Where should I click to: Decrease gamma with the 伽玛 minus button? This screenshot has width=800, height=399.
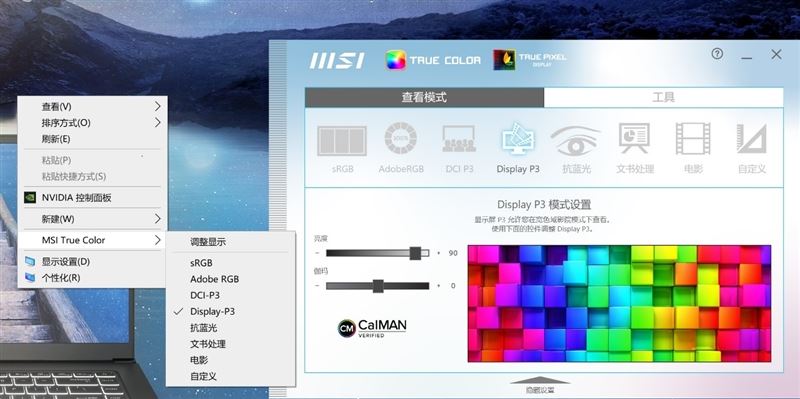(x=317, y=286)
